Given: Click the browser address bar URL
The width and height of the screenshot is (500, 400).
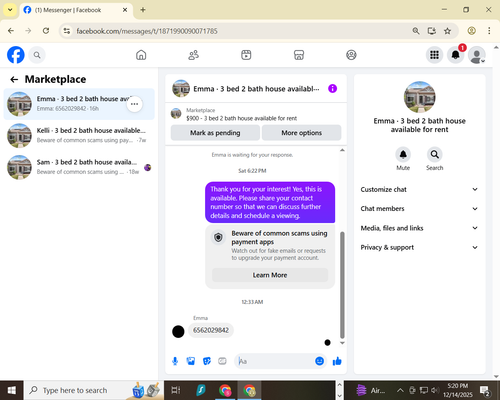Looking at the screenshot, I should [x=147, y=31].
